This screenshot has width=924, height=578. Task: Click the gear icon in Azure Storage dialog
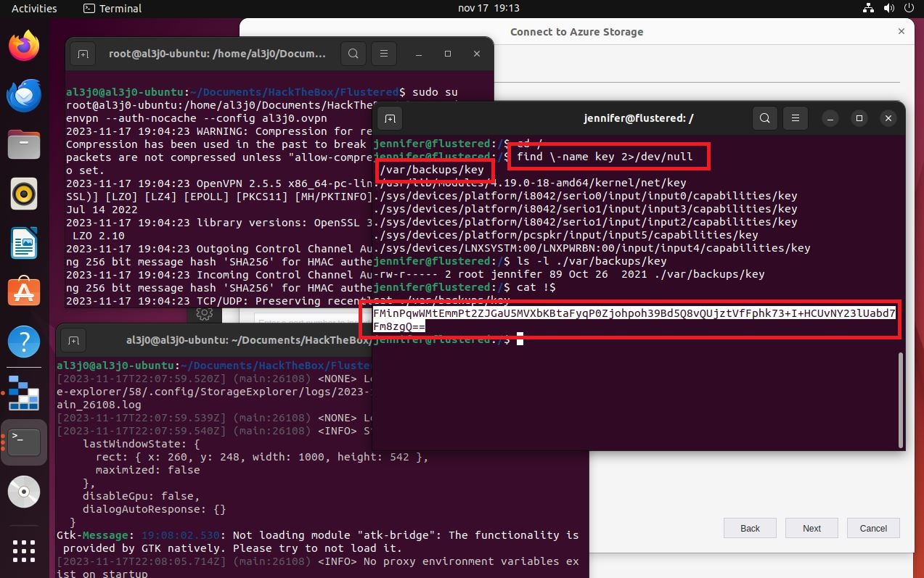pos(204,313)
